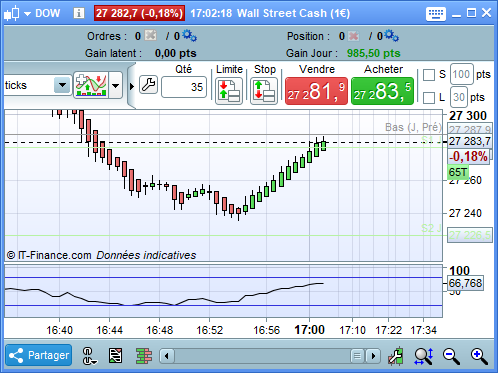The width and height of the screenshot is (498, 373).
Task: Expand the ticks timeframe dropdown
Action: (x=62, y=85)
